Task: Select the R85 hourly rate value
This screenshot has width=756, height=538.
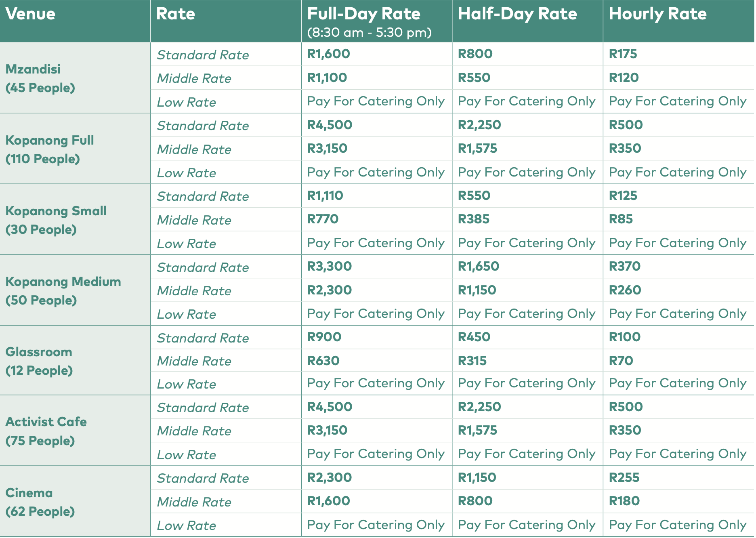Action: (621, 219)
